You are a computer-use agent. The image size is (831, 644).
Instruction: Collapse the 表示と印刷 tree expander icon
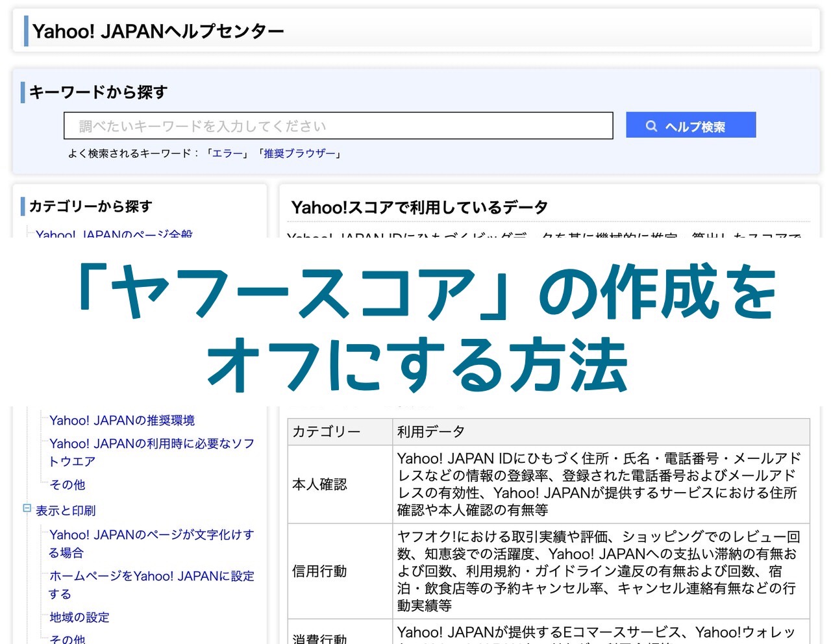[27, 508]
